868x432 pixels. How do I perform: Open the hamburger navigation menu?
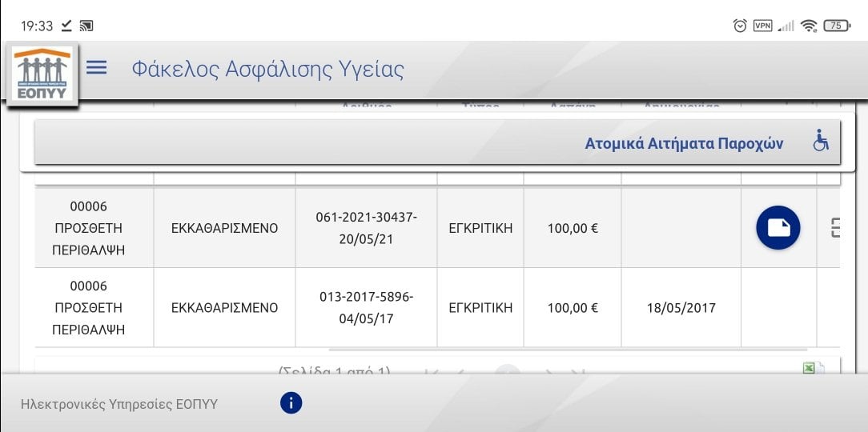tap(96, 68)
